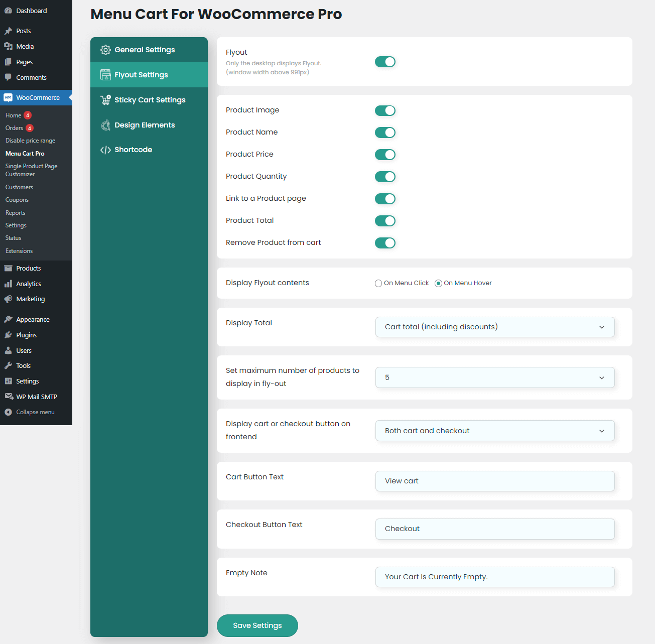Click the Cart Button Text field
Viewport: 655px width, 644px height.
click(495, 481)
